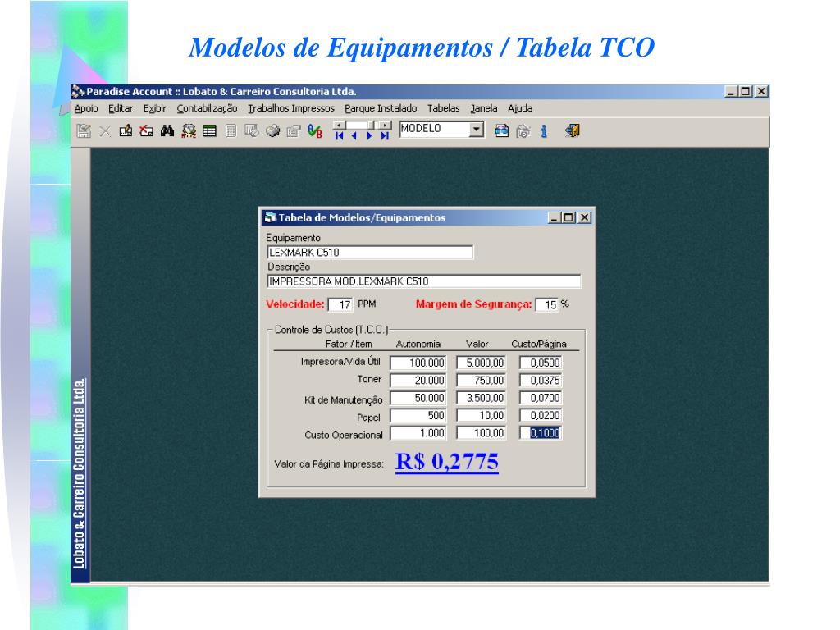This screenshot has width=840, height=630.
Task: Click Papel Valor field 10,00
Action: pos(481,416)
